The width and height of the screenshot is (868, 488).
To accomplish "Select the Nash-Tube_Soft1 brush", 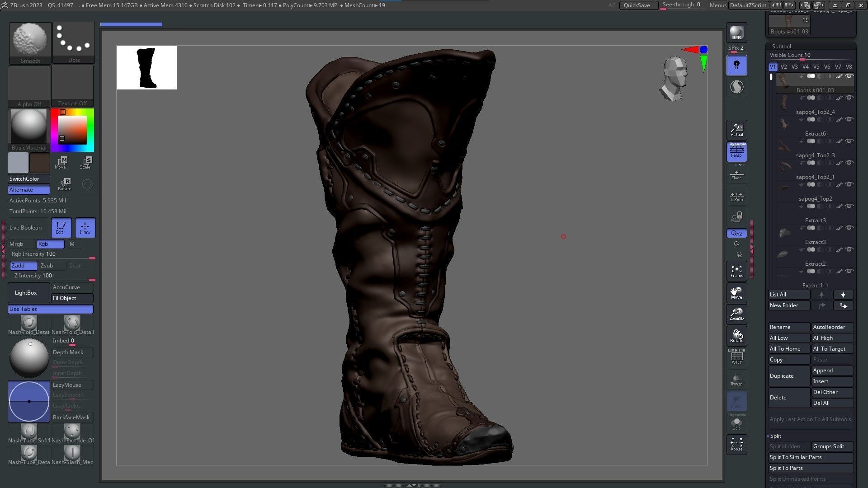I will click(x=29, y=434).
